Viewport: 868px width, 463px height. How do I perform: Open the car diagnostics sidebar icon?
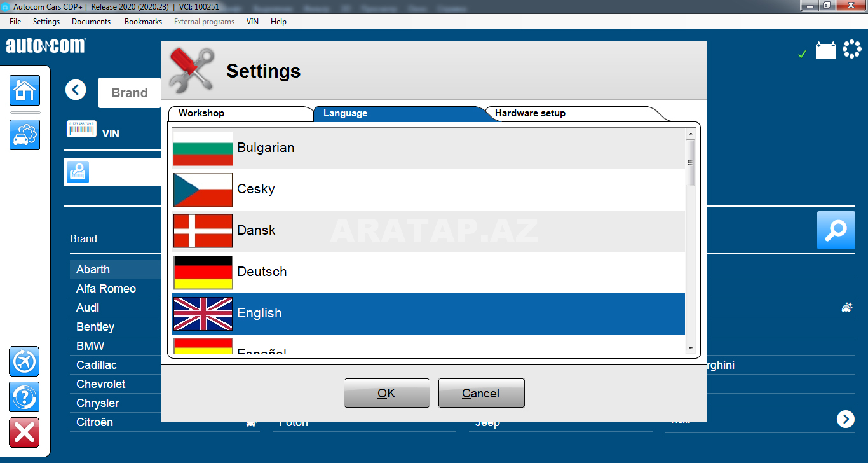coord(25,135)
